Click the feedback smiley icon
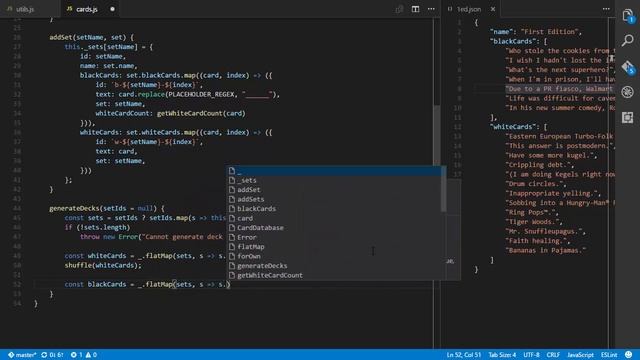This screenshot has height=360, width=640. click(629, 355)
